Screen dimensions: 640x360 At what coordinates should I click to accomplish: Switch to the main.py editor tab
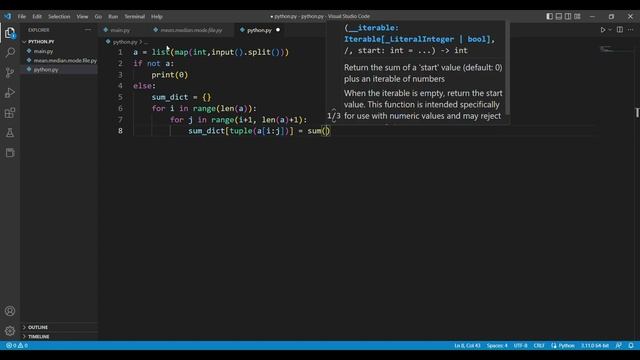tap(120, 30)
